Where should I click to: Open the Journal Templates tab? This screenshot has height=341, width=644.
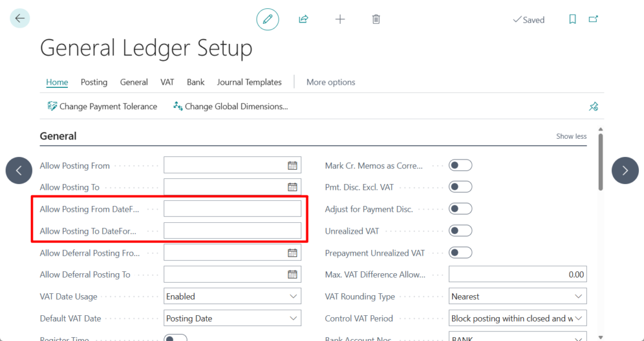tap(249, 82)
